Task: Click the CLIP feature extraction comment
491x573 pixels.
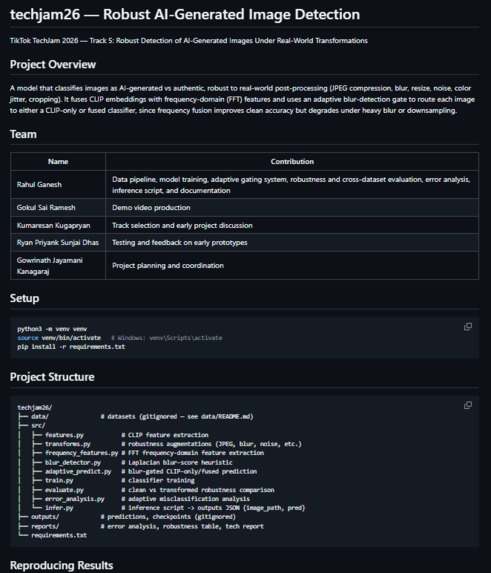Action: point(165,435)
